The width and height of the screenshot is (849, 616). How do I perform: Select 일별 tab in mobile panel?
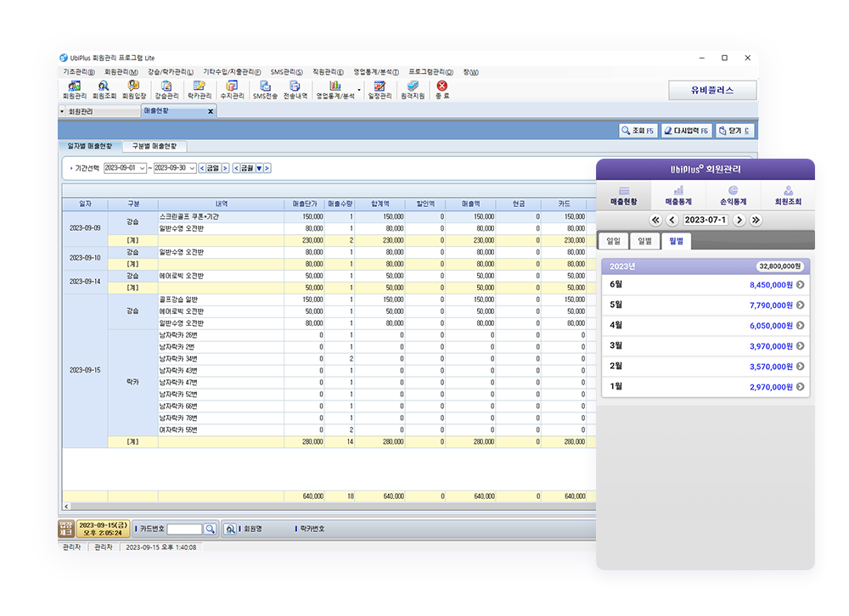[x=645, y=241]
